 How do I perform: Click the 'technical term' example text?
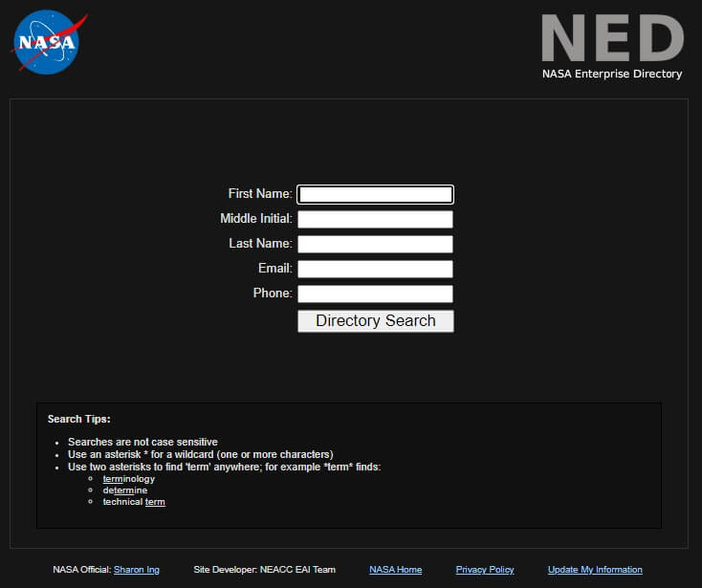tap(134, 502)
